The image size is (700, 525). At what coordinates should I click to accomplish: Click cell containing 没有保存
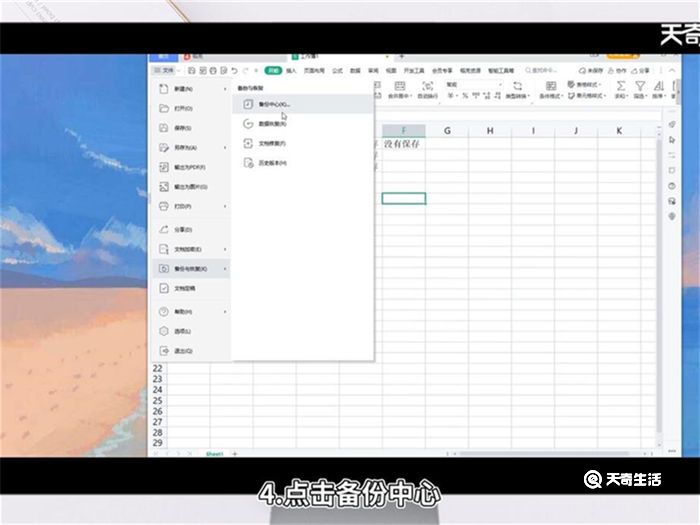click(x=404, y=144)
